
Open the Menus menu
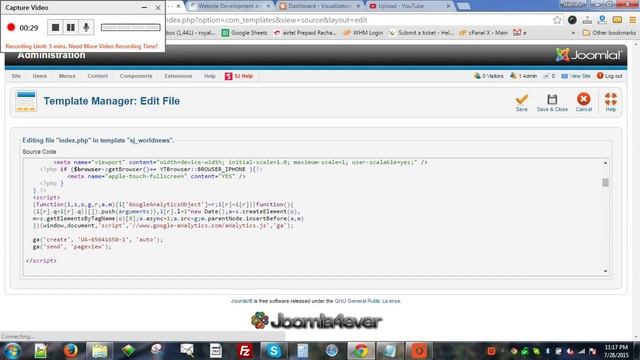click(67, 76)
